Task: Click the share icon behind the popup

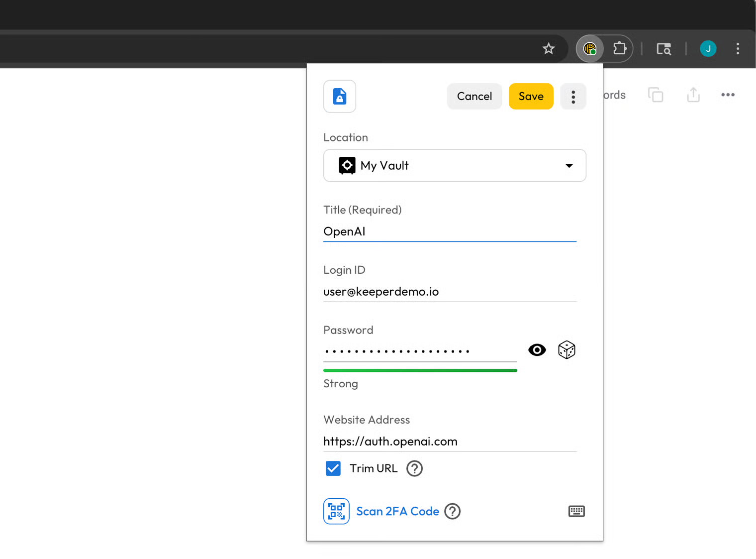Action: pyautogui.click(x=693, y=95)
